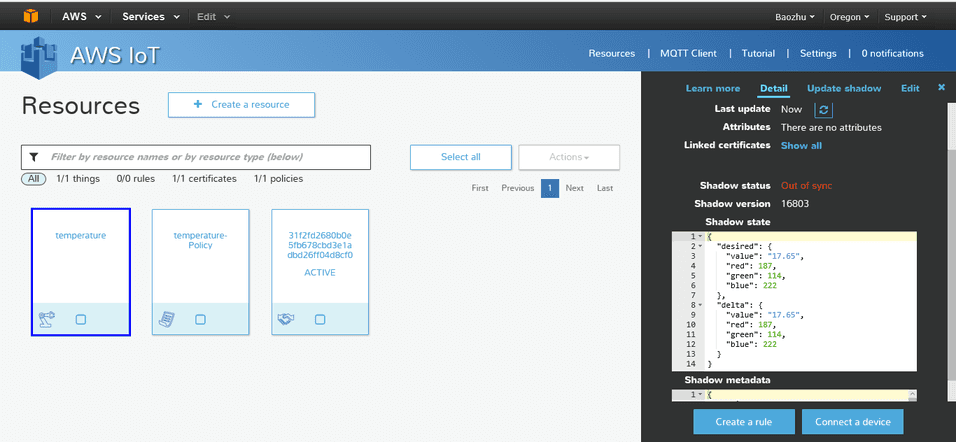Show all linked certificates

pyautogui.click(x=801, y=145)
